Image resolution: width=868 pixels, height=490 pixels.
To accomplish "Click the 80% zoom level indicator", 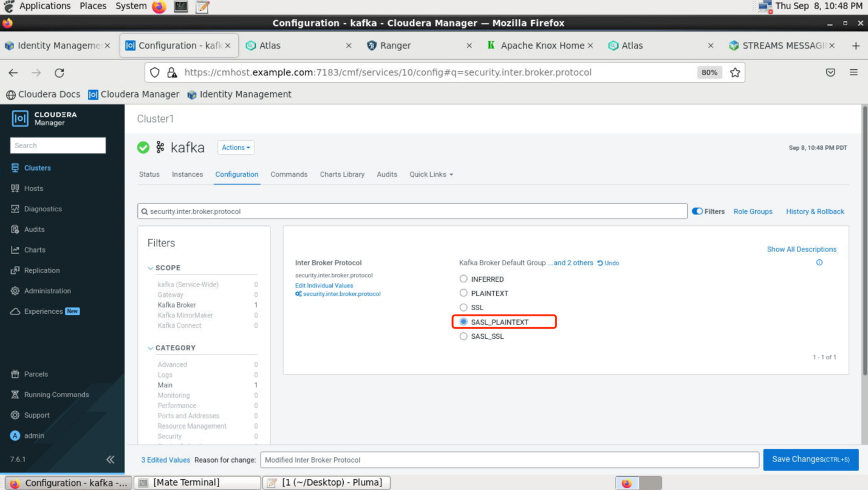I will point(709,73).
